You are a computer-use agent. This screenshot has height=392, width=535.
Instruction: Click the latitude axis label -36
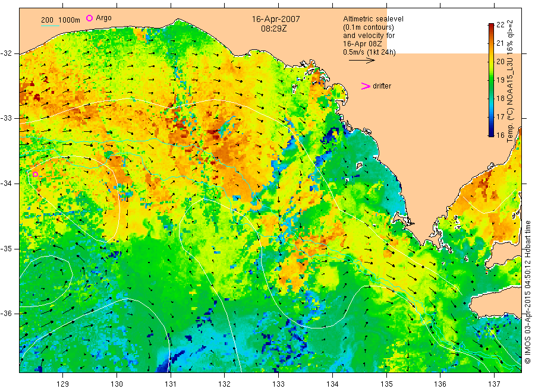pyautogui.click(x=6, y=314)
